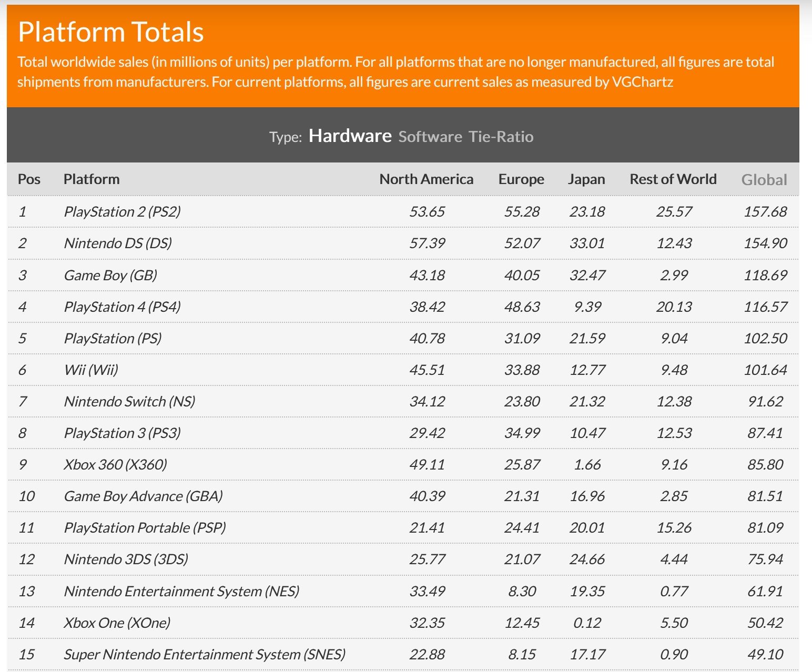Select the Hardware type tab
Viewport: 812px width, 672px height.
click(350, 136)
